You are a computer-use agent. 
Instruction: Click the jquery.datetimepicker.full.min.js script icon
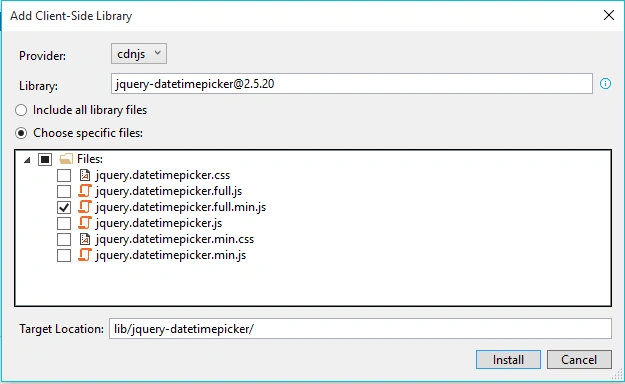click(x=85, y=207)
